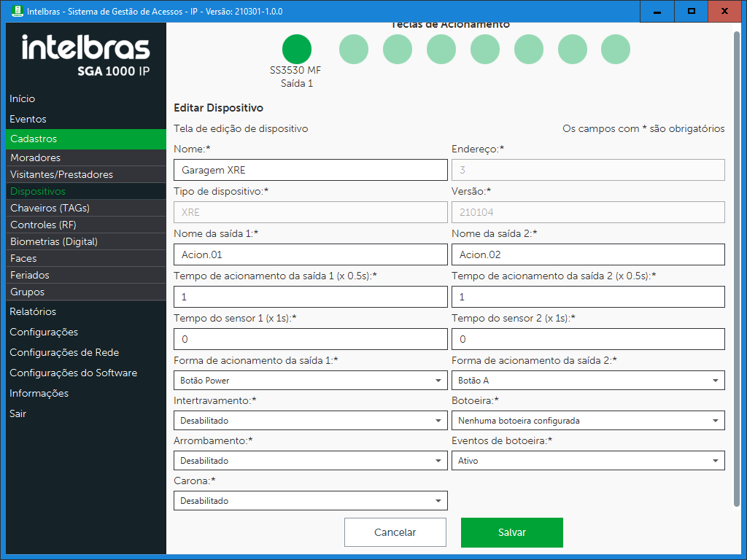Viewport: 747px width, 560px height.
Task: Open the Forma de acionamento da saída 2 dropdown
Action: tap(587, 381)
